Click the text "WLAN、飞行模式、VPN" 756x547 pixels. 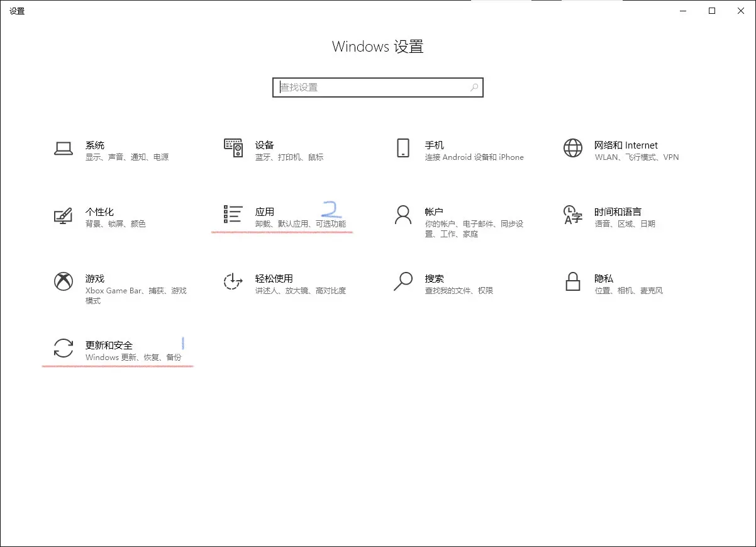click(x=637, y=157)
